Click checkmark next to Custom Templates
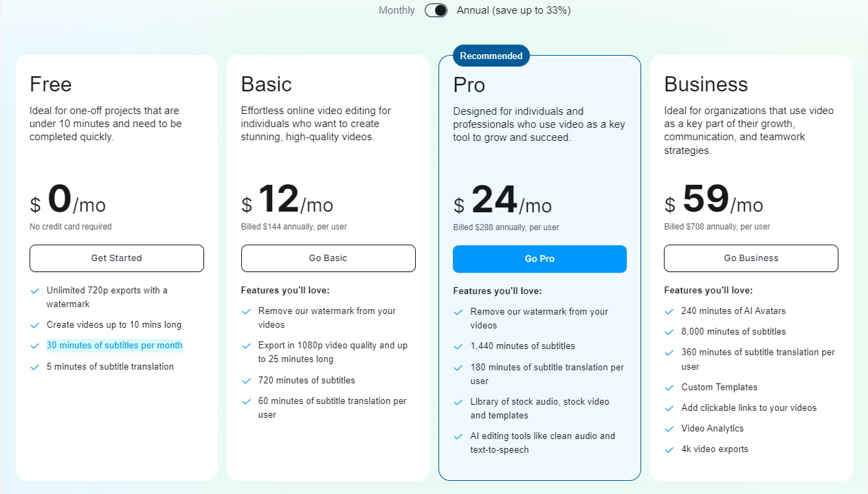This screenshot has width=868, height=494. click(x=669, y=388)
